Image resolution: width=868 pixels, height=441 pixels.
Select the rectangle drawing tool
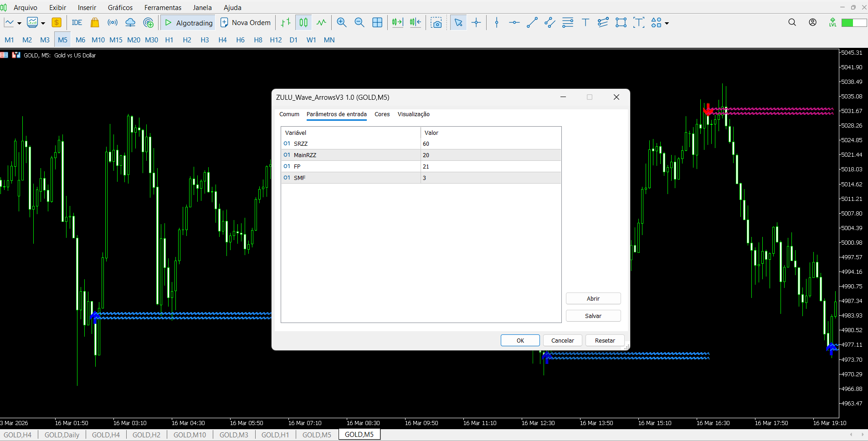(621, 22)
